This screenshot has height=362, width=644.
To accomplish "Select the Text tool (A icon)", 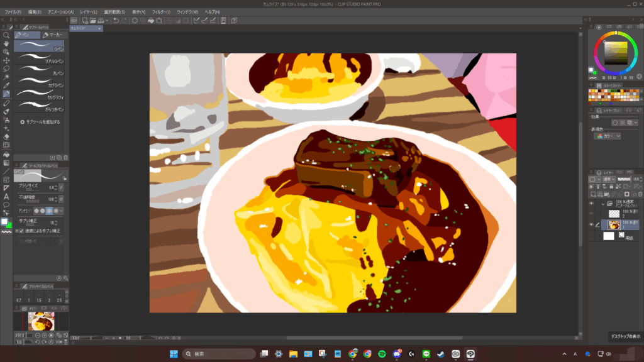I will pyautogui.click(x=6, y=196).
